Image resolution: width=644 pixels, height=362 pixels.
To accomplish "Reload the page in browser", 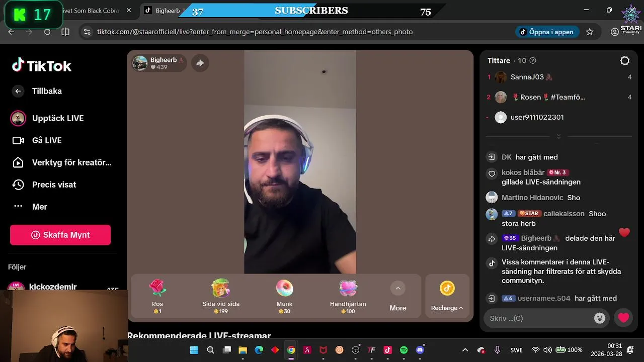I will (x=47, y=32).
